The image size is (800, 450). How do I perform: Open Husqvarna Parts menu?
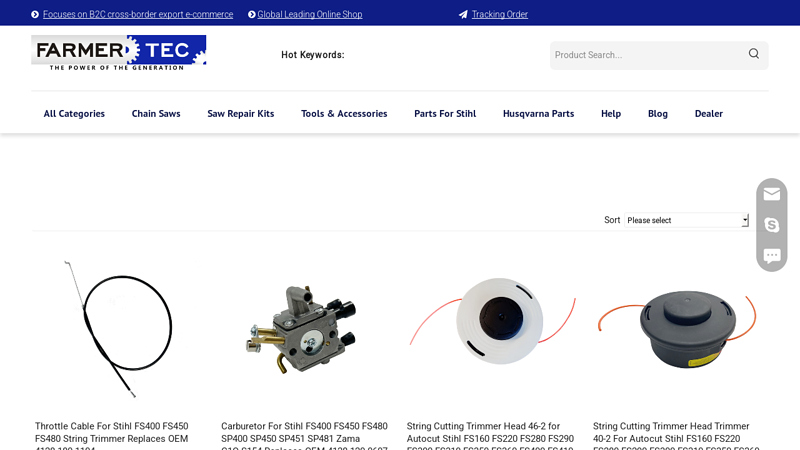tap(538, 114)
